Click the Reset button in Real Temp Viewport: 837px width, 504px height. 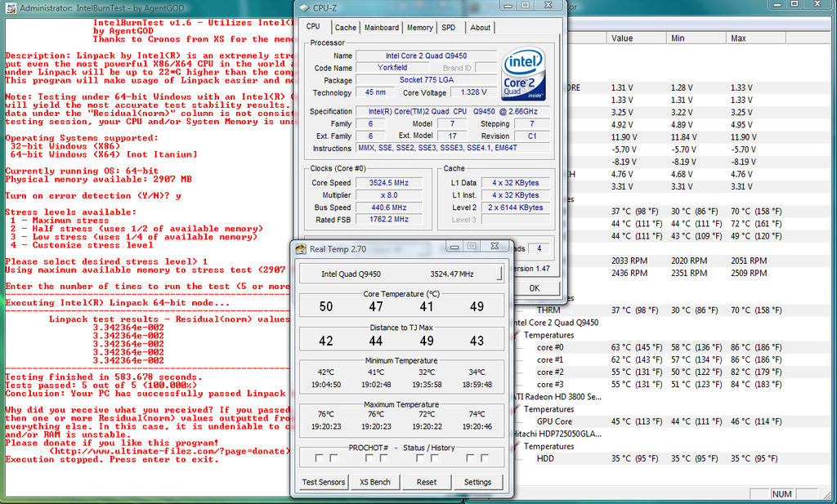click(x=427, y=482)
